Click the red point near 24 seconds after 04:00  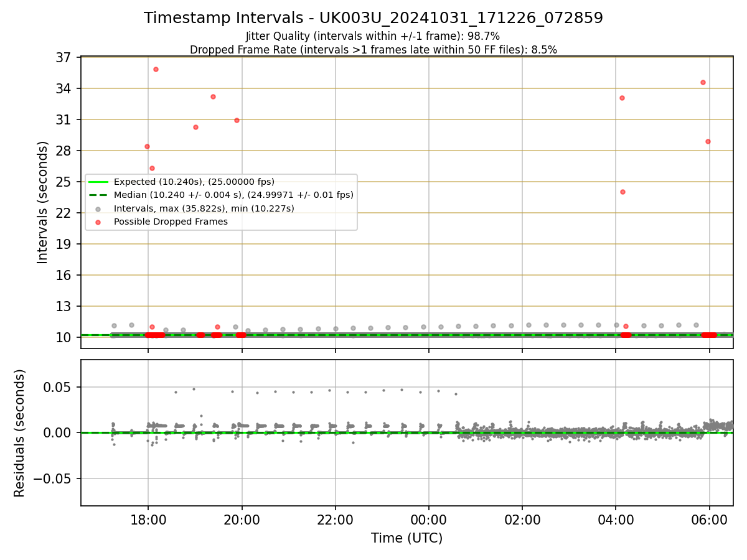[x=622, y=192]
